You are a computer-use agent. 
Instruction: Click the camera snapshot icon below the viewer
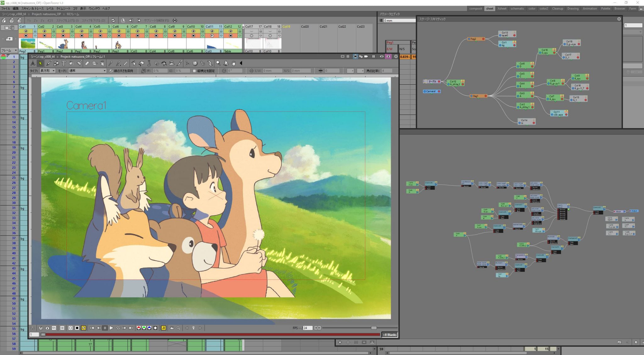[x=47, y=328]
